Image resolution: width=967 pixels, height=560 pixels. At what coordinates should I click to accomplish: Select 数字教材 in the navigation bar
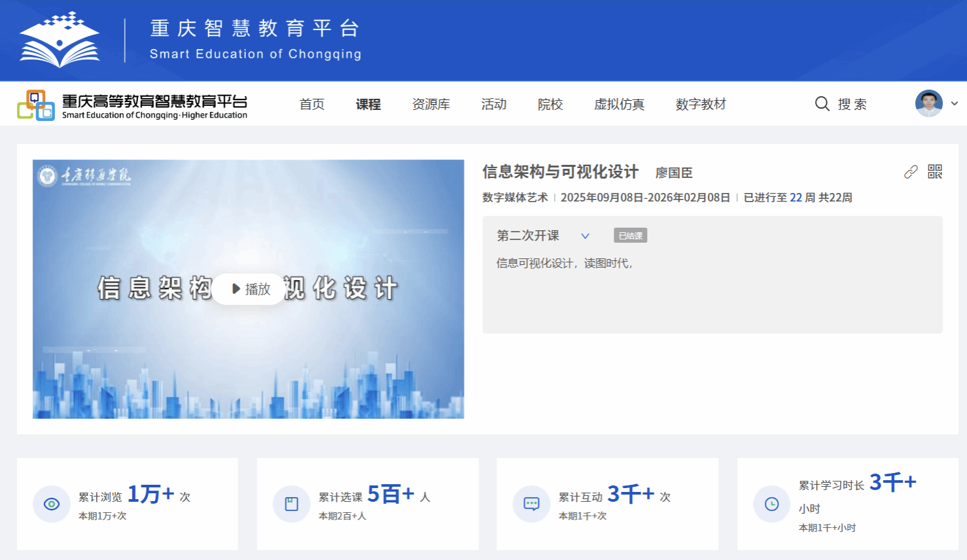[x=701, y=104]
